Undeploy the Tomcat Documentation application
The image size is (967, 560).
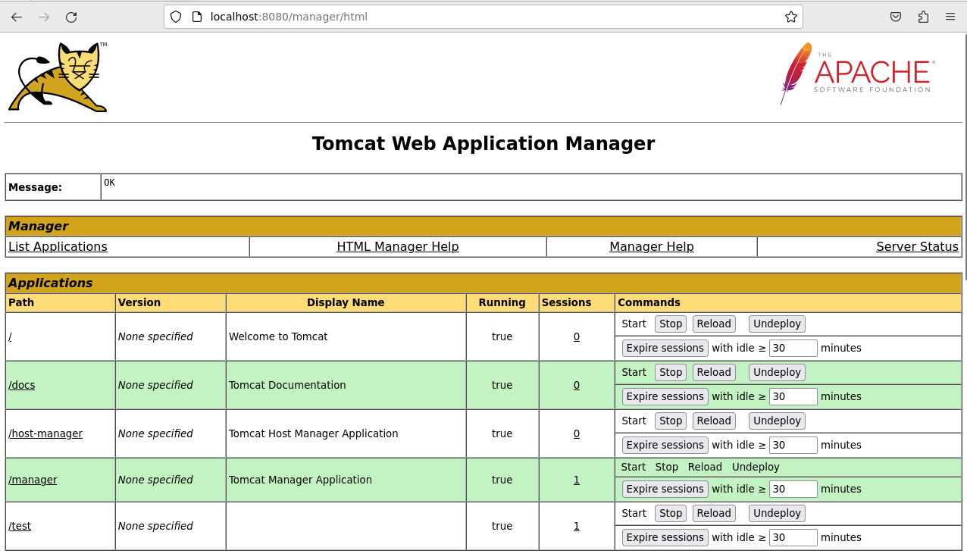(777, 372)
